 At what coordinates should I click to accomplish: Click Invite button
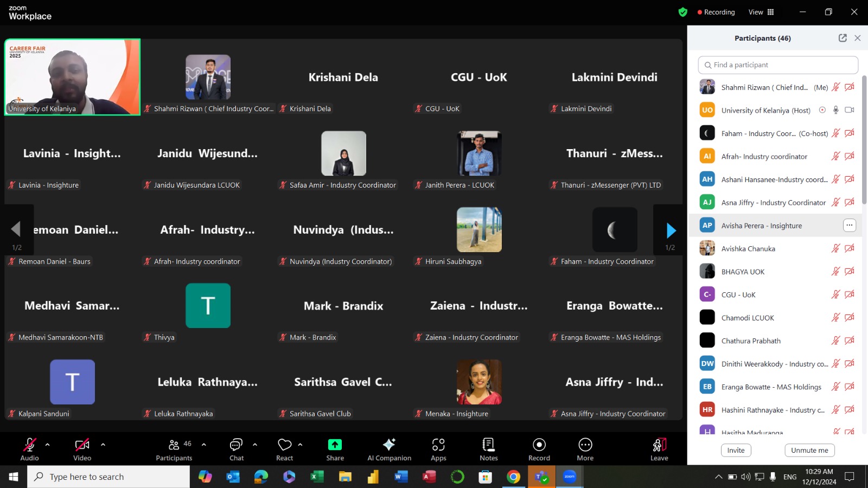[736, 450]
